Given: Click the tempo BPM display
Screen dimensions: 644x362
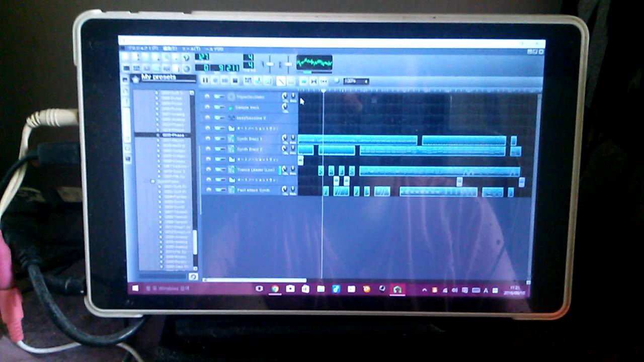Looking at the screenshot, I should [202, 57].
